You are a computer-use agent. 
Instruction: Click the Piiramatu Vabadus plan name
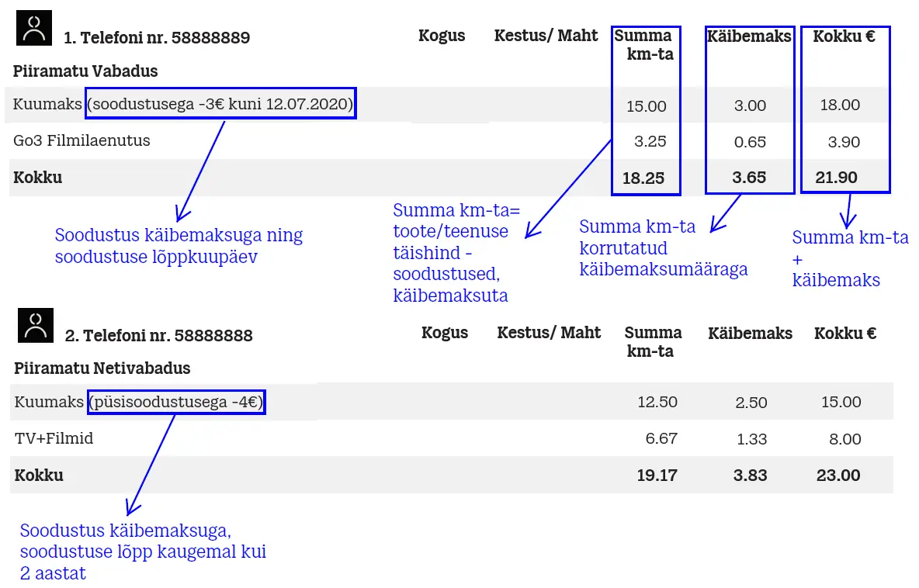pos(85,71)
